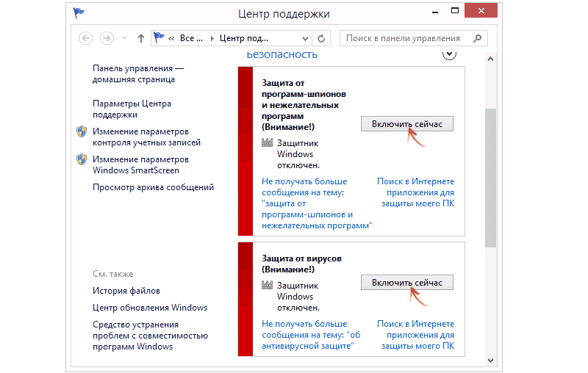Viewport: 588px width, 373px height.
Task: Expand breadcrumb arrow before 'Центр под...'
Action: pos(212,39)
